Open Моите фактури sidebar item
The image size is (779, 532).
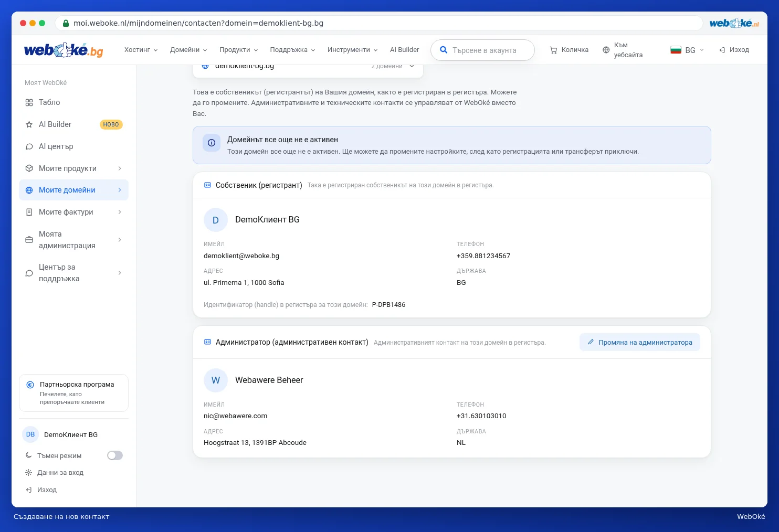73,212
